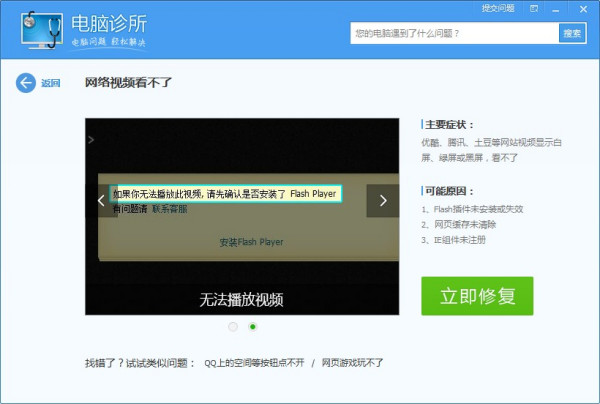
Task: Minimize the 电脑诊所 window
Action: pos(556,10)
